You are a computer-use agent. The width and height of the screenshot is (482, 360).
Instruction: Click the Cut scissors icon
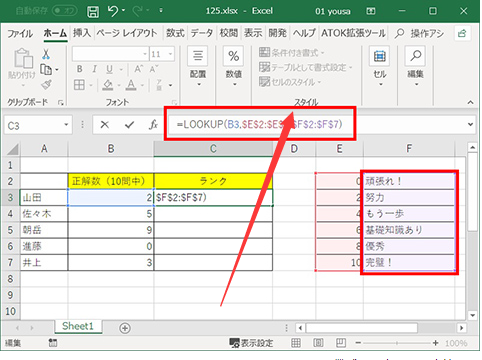pos(46,54)
